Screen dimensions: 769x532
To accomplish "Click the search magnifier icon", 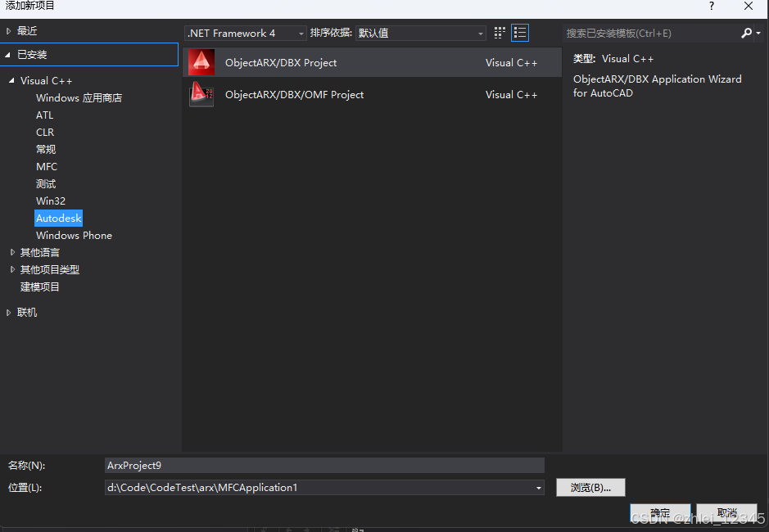I will pos(746,33).
